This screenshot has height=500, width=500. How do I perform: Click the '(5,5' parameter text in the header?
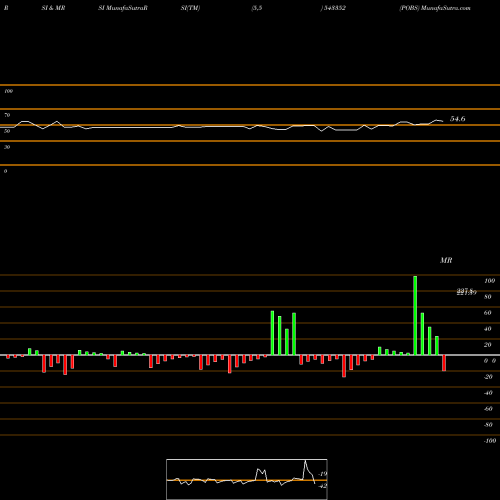(x=257, y=8)
